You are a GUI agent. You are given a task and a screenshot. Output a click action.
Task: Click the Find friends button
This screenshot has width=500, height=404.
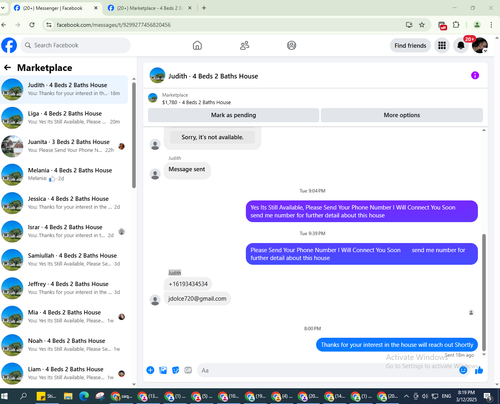(x=410, y=45)
